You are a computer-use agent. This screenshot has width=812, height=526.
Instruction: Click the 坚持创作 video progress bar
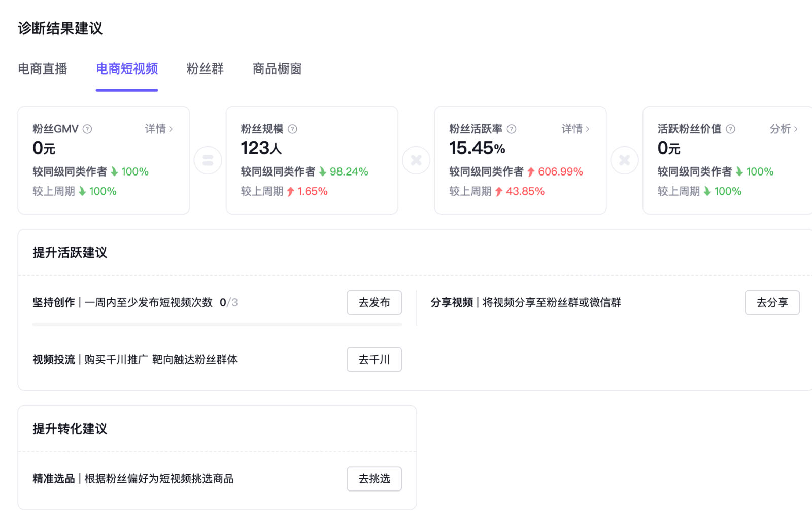[217, 324]
